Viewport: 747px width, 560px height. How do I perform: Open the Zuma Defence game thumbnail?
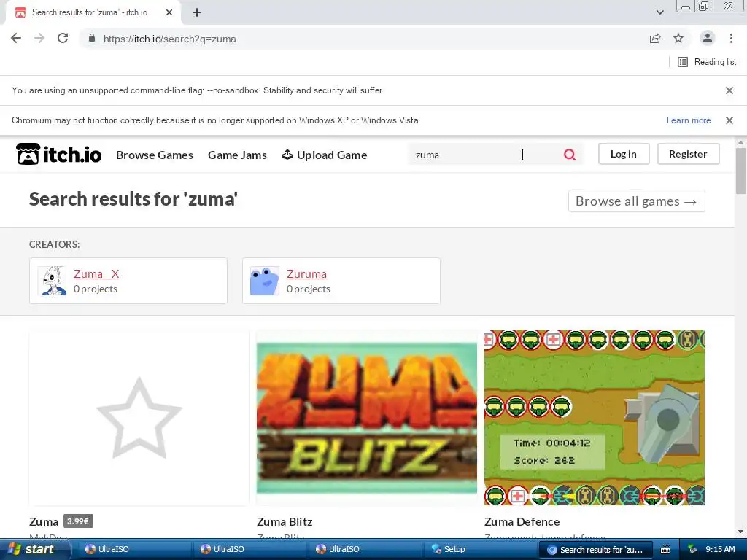click(x=594, y=418)
